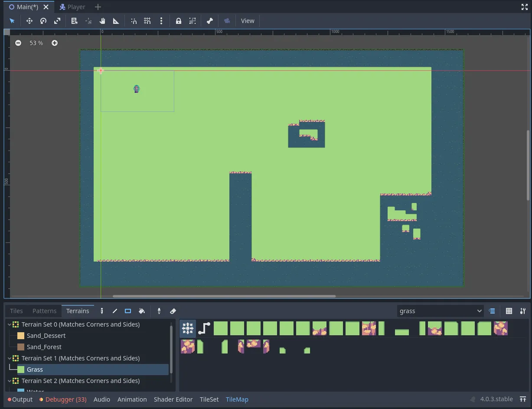Toggle the Eraser tool
This screenshot has width=532, height=409.
tap(173, 311)
